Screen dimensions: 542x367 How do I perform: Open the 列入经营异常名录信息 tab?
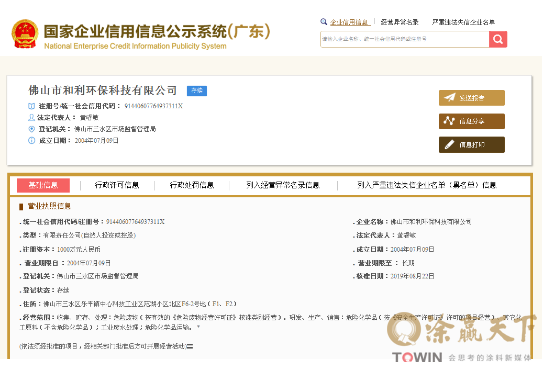click(283, 185)
